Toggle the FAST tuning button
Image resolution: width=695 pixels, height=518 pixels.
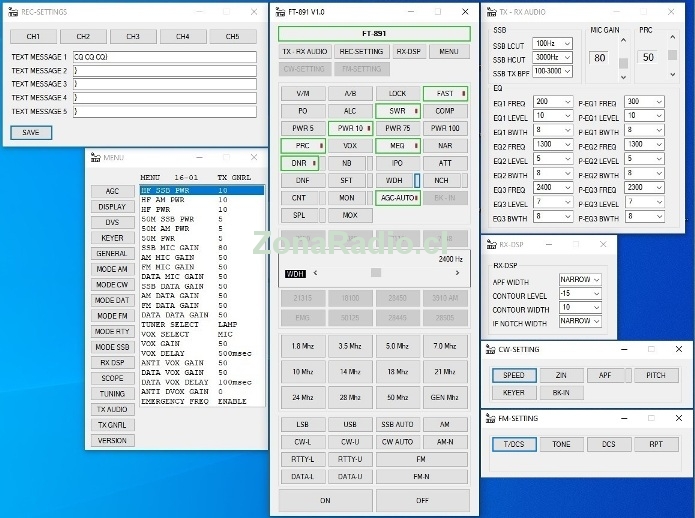[445, 93]
